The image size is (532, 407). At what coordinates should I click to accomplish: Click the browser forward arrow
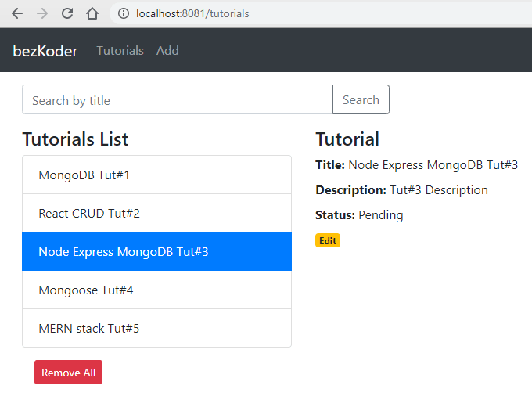42,13
